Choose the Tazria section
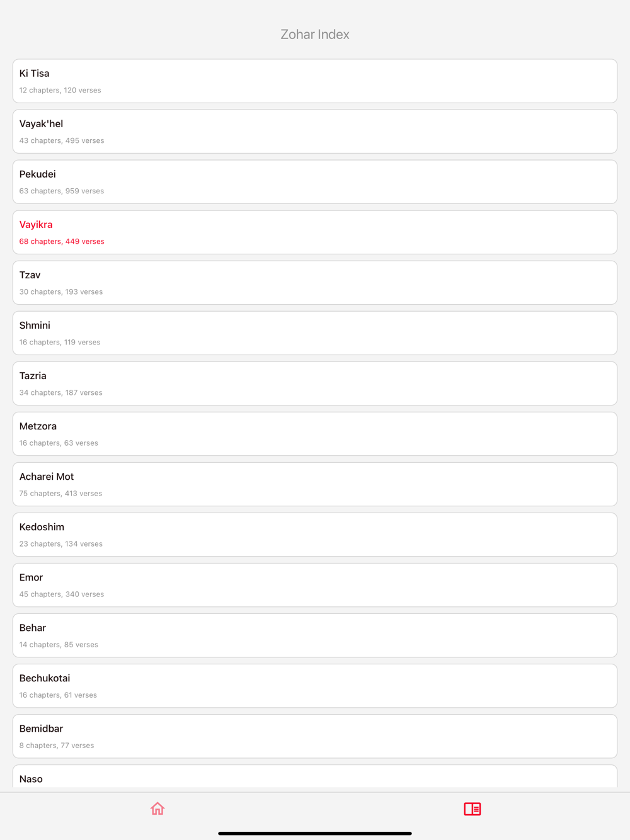630x840 pixels. [315, 383]
